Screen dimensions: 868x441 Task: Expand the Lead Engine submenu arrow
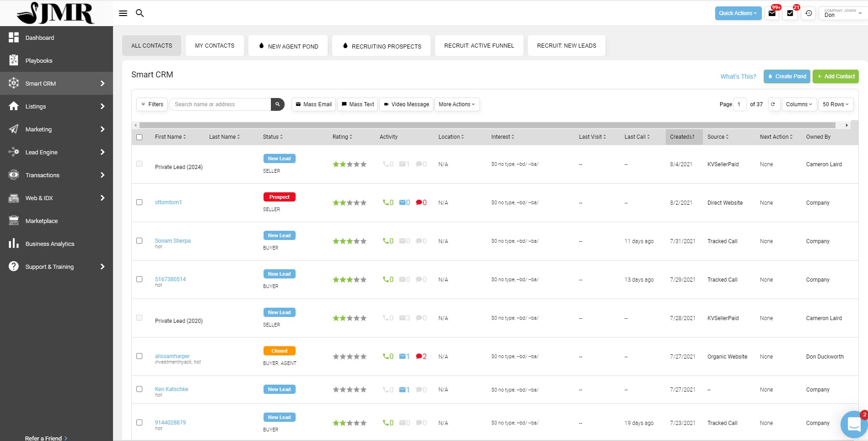pyautogui.click(x=102, y=152)
